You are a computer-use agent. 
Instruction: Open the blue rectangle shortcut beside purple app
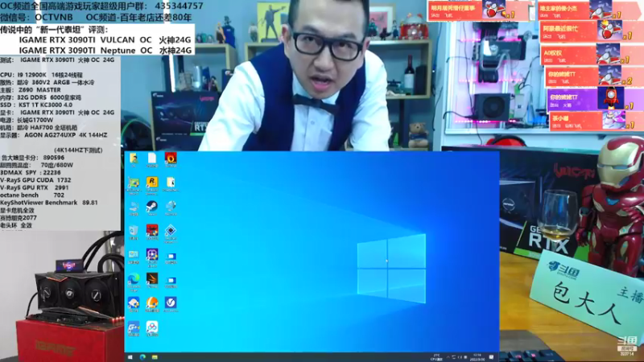[x=171, y=257]
